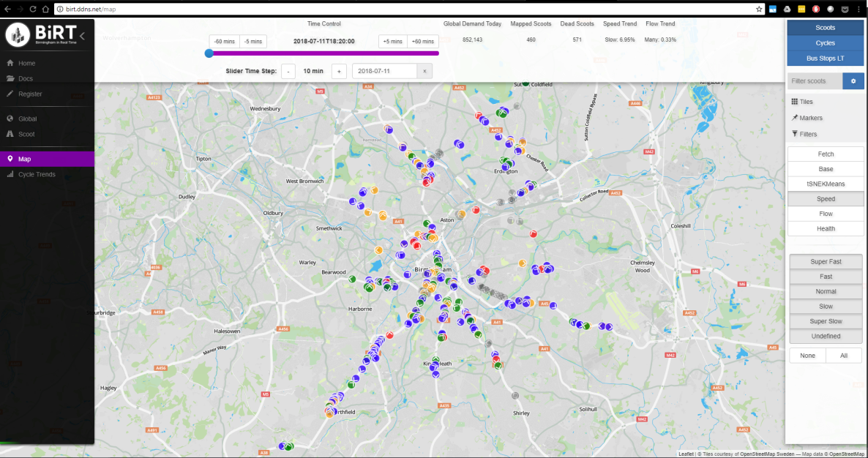
Task: Advance time by 5 minutes
Action: 393,42
